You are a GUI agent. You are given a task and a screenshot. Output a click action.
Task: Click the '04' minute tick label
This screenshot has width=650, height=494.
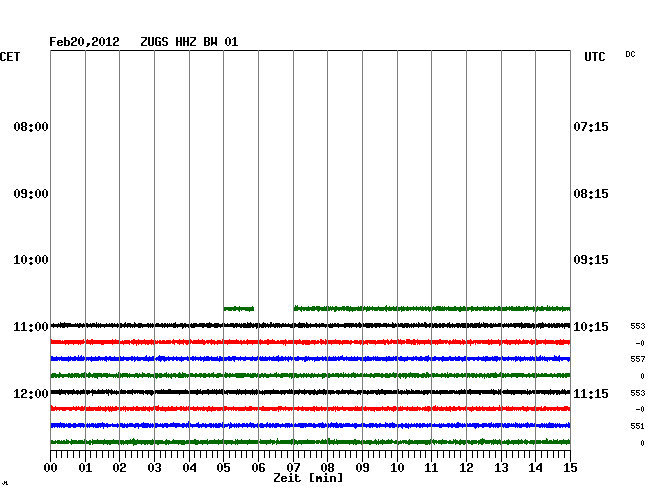189,468
